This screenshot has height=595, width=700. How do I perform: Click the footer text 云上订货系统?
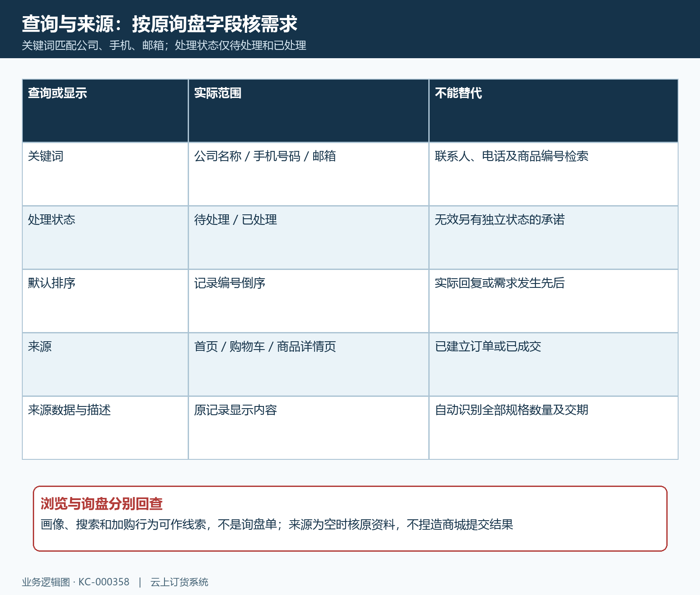179,582
